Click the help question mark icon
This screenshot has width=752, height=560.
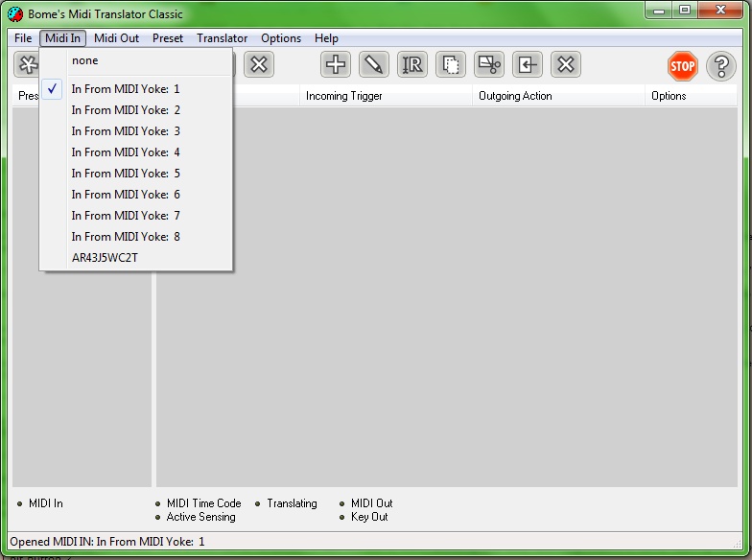point(721,65)
